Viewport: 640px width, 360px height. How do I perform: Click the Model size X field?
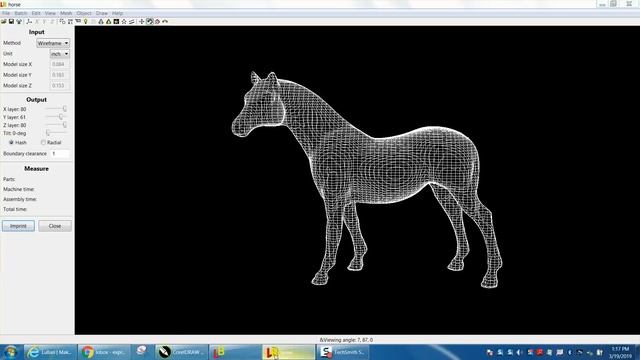click(60, 64)
